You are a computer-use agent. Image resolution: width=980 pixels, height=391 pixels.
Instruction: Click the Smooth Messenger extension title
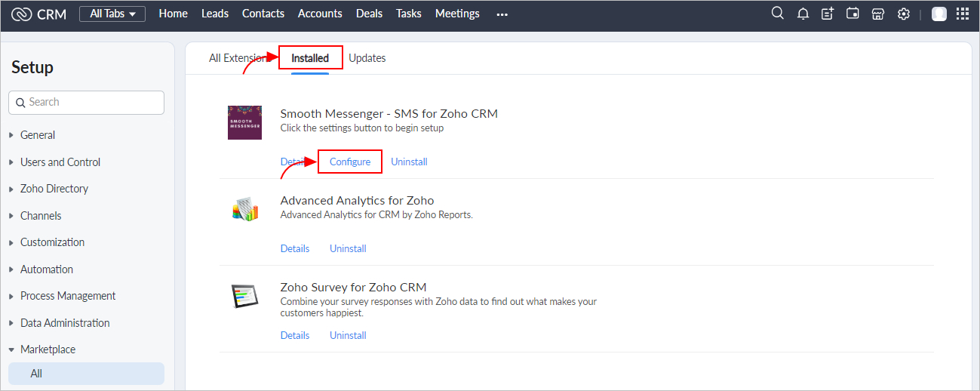pyautogui.click(x=389, y=114)
